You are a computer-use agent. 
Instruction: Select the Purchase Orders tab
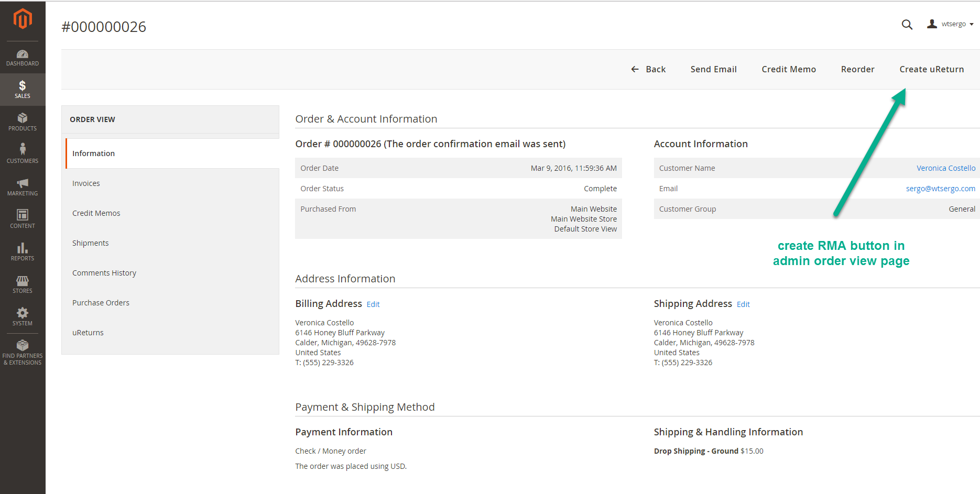click(172, 303)
